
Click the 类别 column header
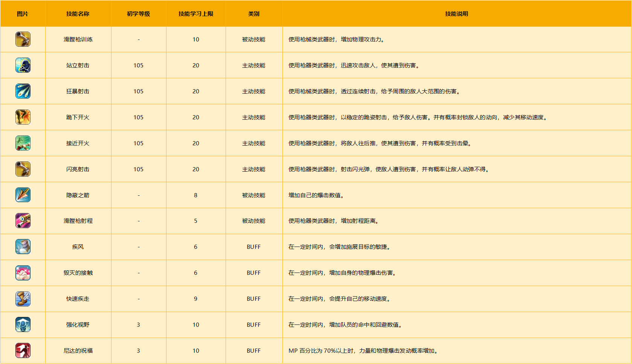(254, 14)
